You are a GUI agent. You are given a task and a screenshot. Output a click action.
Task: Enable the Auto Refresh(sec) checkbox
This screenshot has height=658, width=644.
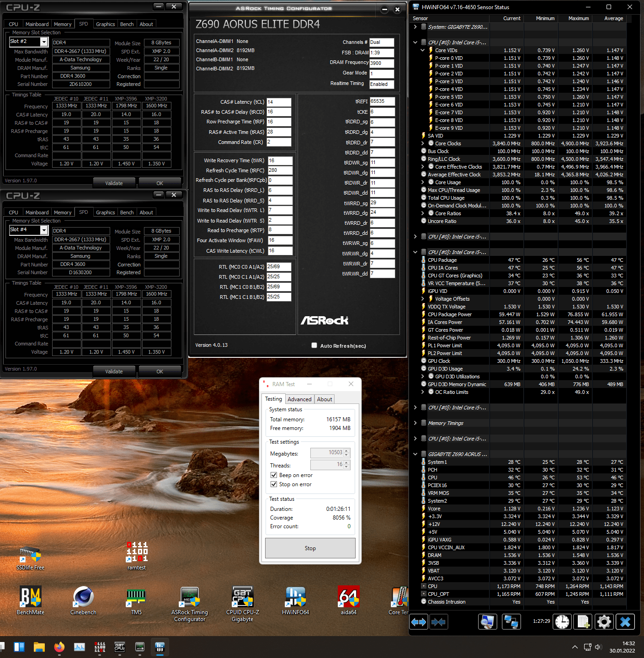(314, 345)
